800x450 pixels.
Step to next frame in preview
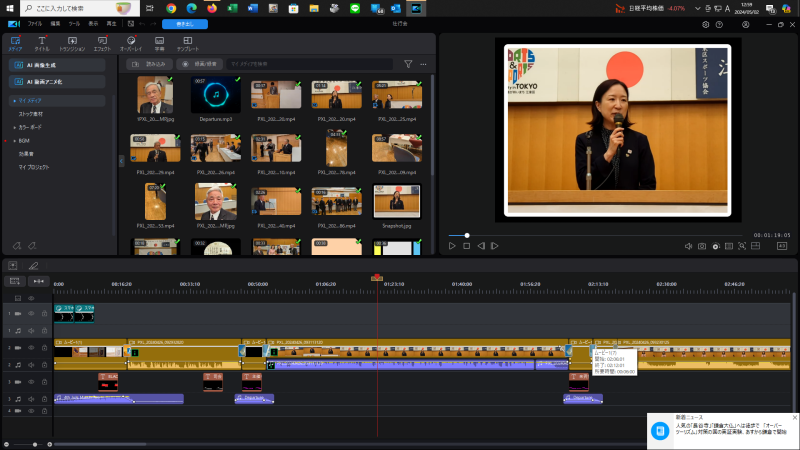tap(494, 246)
